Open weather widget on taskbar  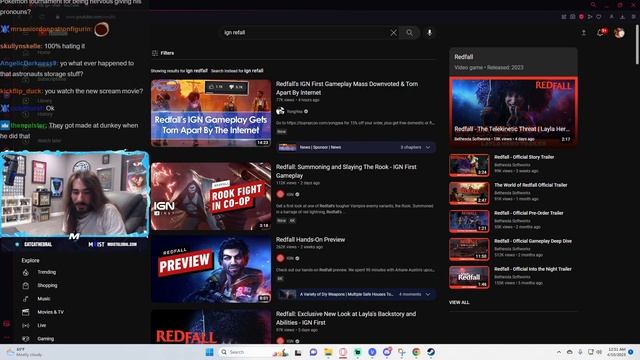tap(24, 352)
